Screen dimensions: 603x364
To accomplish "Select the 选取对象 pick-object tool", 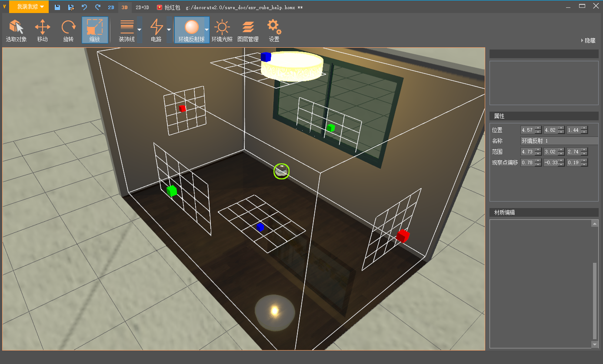I will (16, 30).
